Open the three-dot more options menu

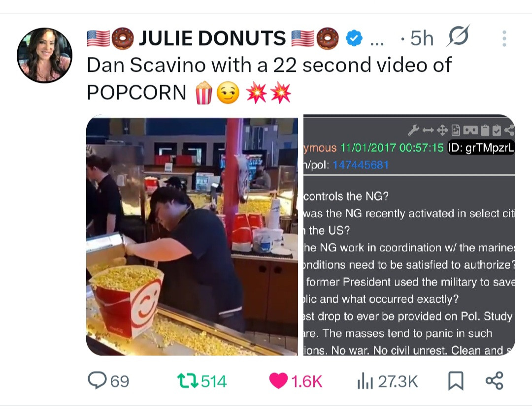504,38
